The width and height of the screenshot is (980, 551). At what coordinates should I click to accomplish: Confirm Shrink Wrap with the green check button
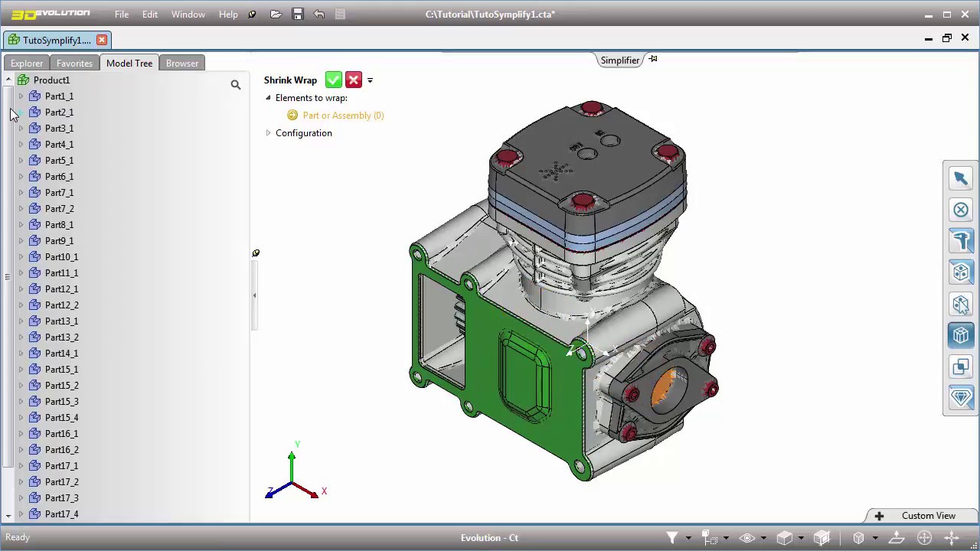333,80
